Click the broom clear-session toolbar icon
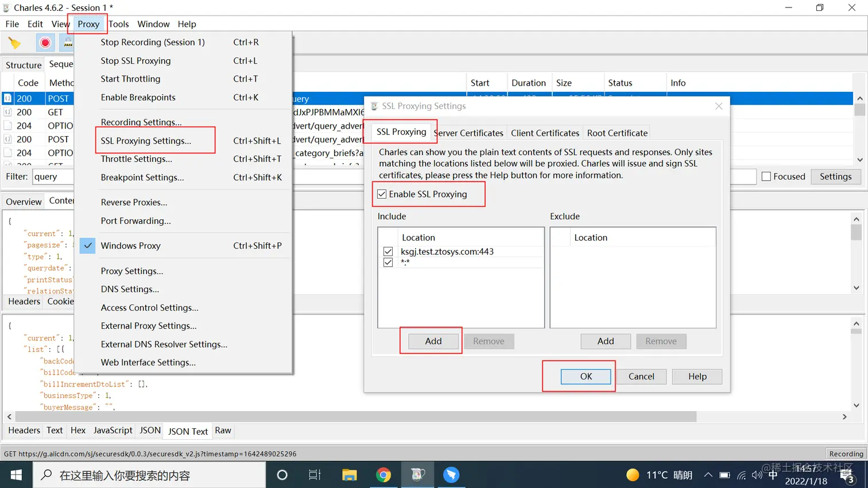The width and height of the screenshot is (868, 488). coord(14,43)
